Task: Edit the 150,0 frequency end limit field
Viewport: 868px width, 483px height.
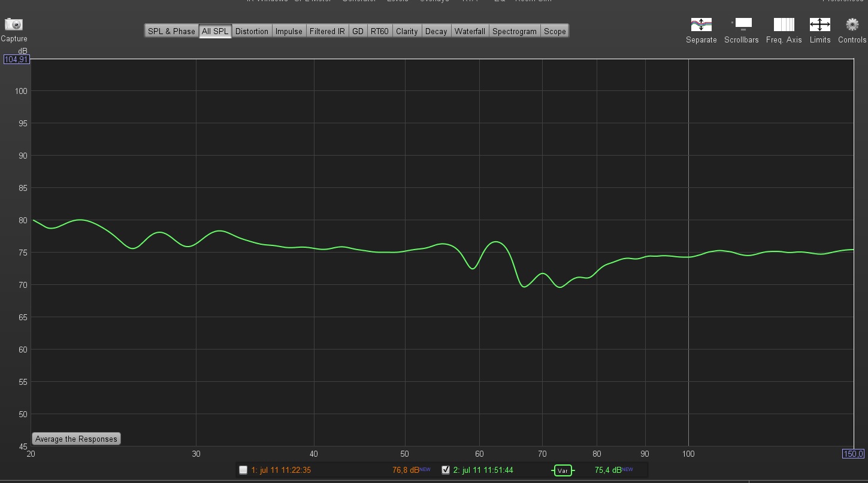Action: (x=854, y=453)
